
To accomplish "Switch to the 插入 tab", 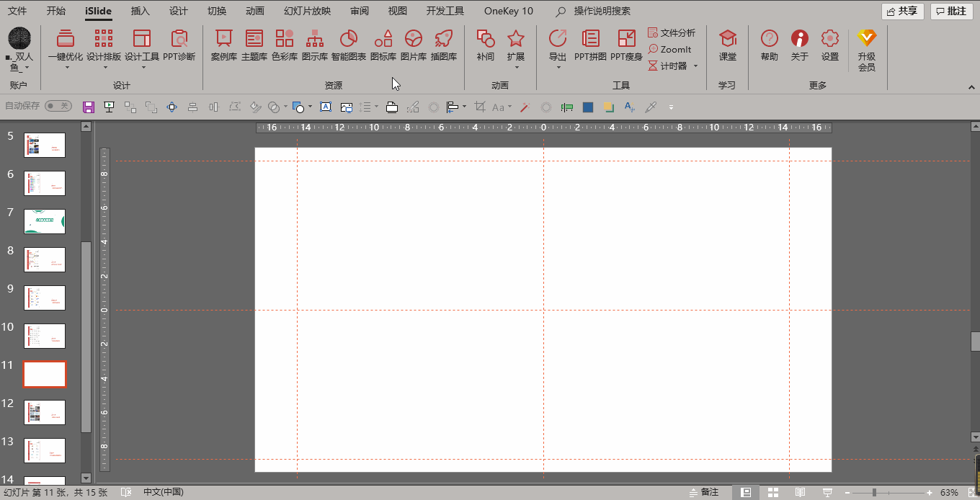I will tap(141, 11).
